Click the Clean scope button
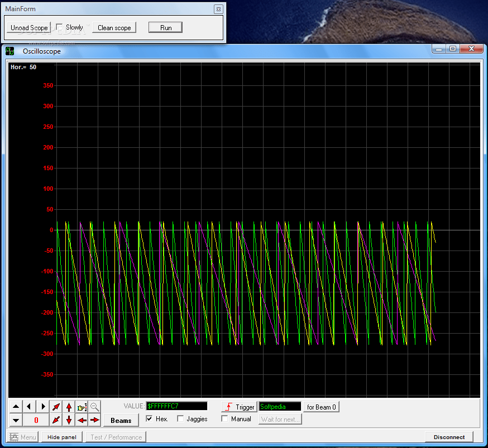The height and width of the screenshot is (448, 488). 114,27
